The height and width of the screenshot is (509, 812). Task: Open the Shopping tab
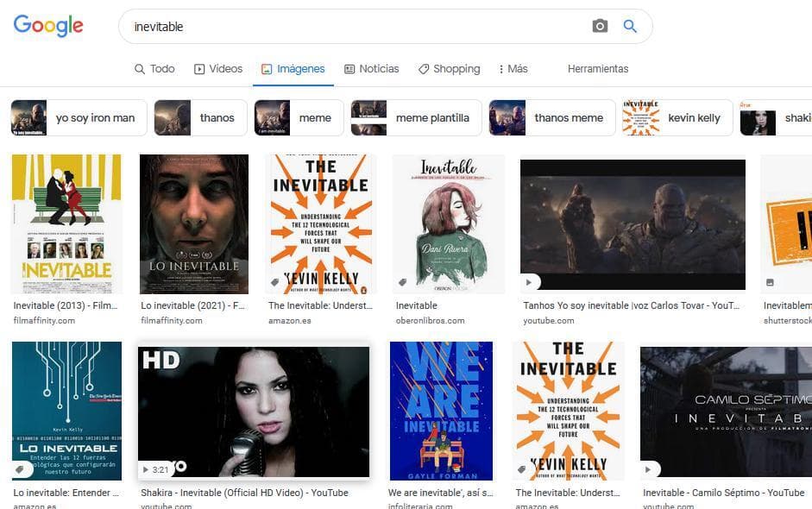[450, 69]
